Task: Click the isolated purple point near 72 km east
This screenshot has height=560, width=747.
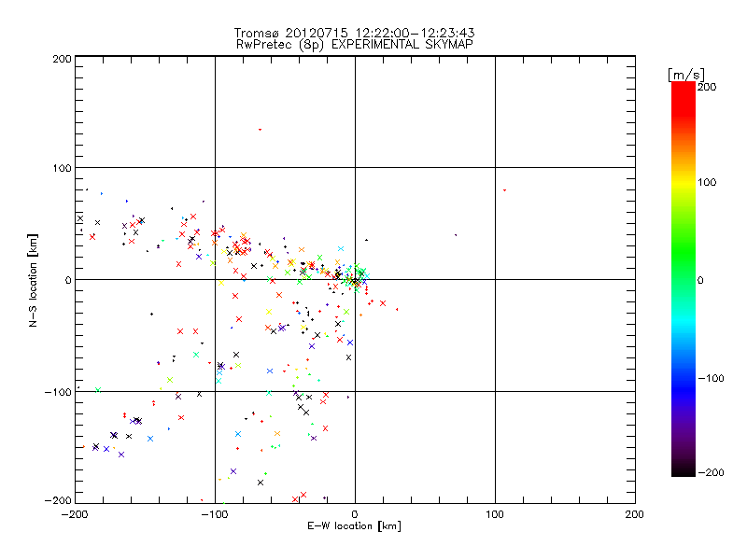Action: [456, 235]
